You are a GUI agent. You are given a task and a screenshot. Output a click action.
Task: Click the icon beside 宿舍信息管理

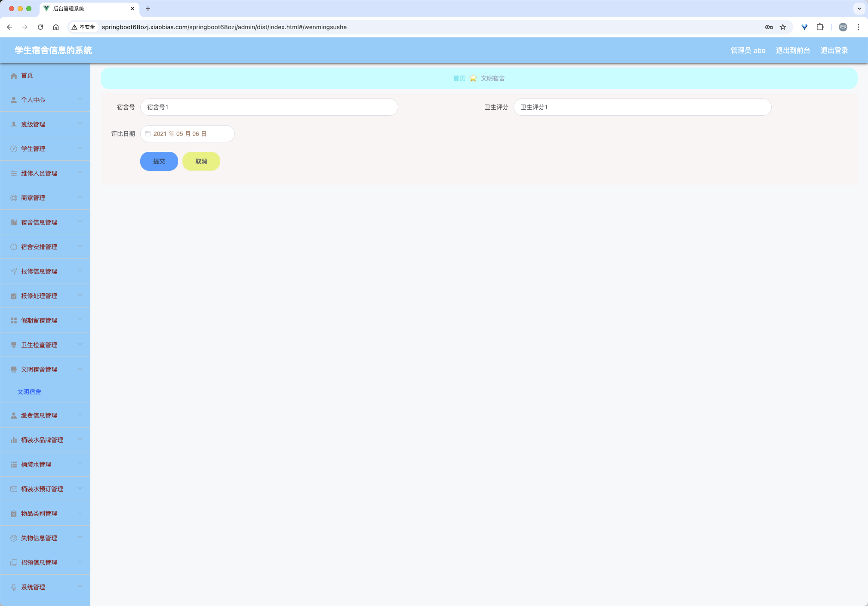coord(14,223)
